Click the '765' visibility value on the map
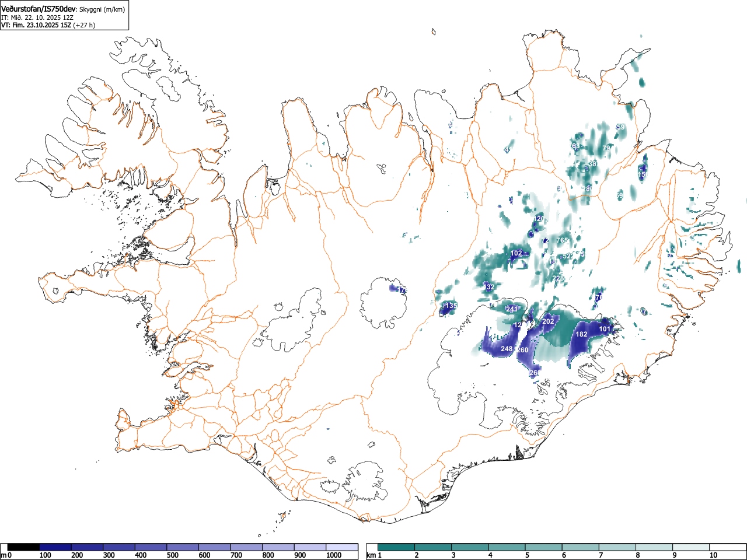 tap(563, 240)
